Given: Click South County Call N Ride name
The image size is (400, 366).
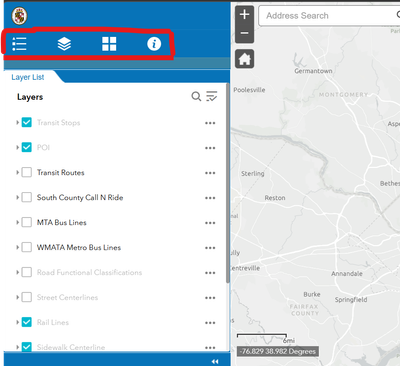Looking at the screenshot, I should coord(80,198).
